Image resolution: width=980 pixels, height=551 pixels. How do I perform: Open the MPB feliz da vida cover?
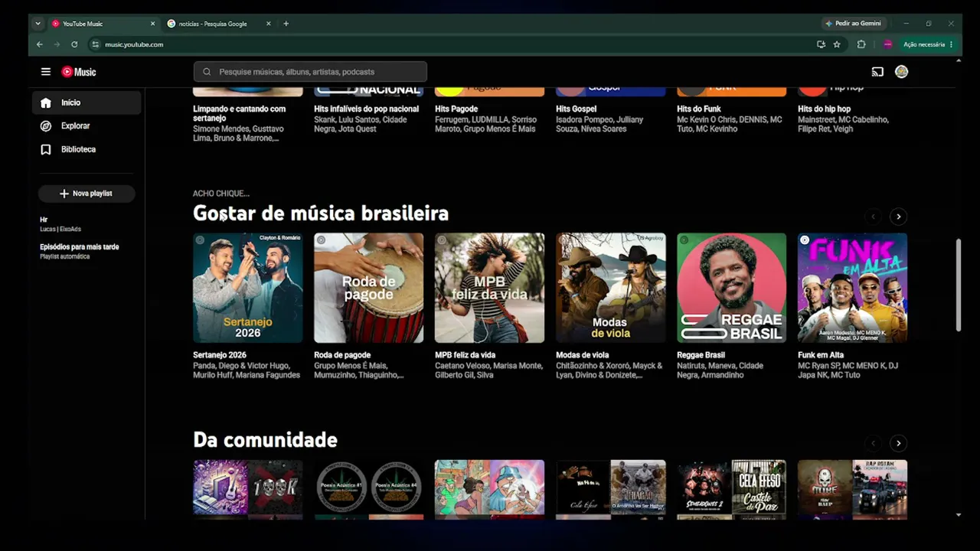tap(490, 288)
